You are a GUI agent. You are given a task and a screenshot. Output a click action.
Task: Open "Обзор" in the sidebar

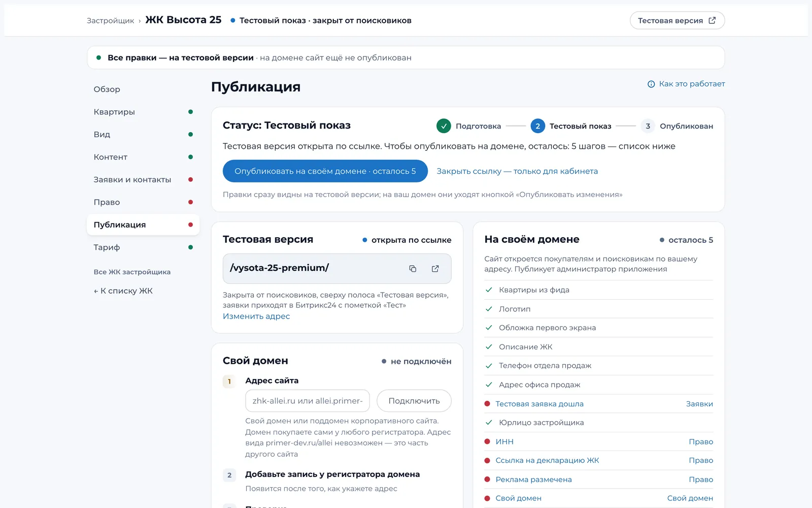[x=143, y=89]
